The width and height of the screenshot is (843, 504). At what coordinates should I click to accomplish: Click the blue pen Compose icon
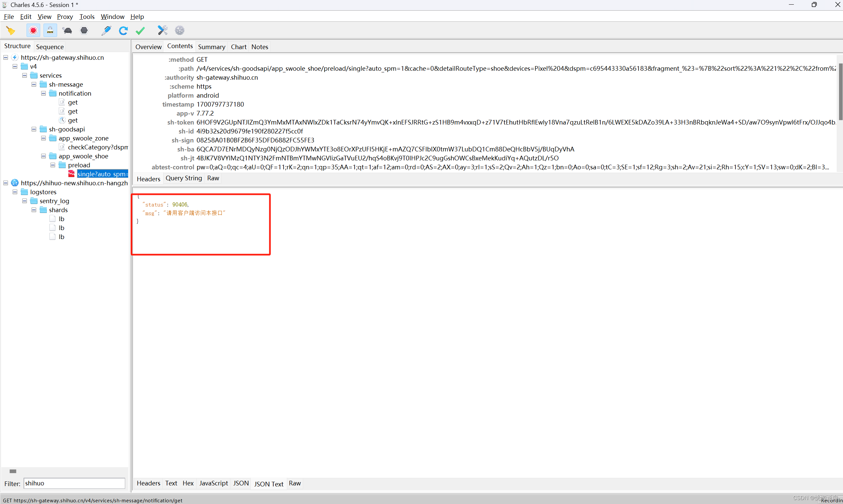(106, 31)
